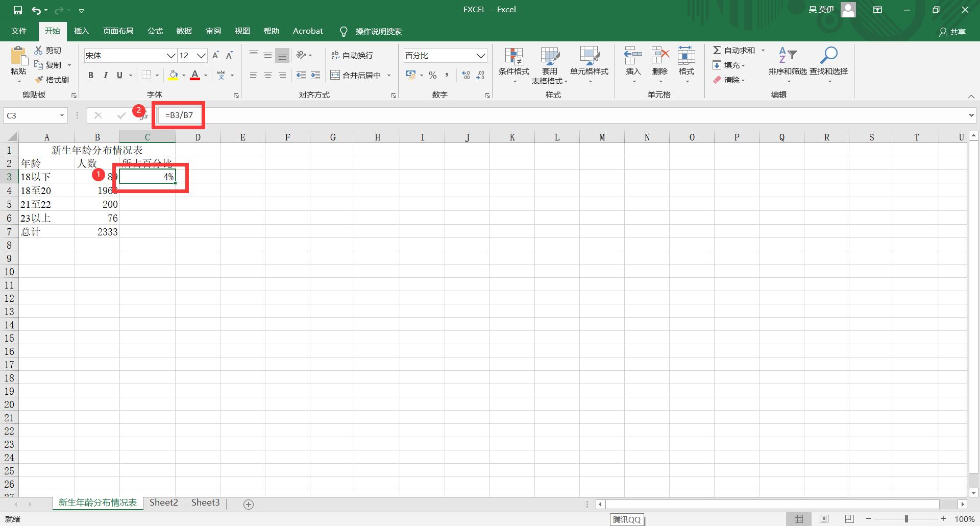The width and height of the screenshot is (980, 526).
Task: Apply the yellow fill color
Action: point(174,75)
